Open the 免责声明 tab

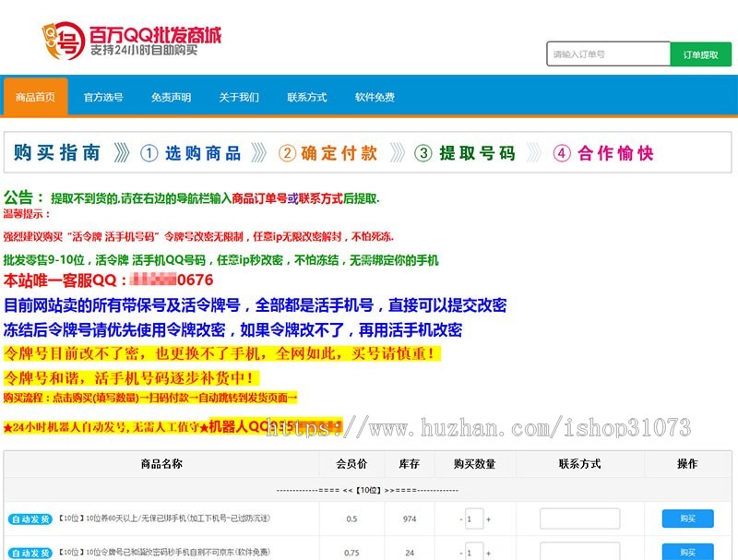(173, 96)
